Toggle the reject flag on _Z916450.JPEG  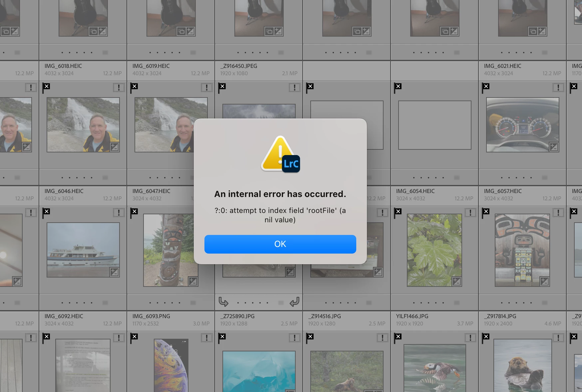(222, 88)
